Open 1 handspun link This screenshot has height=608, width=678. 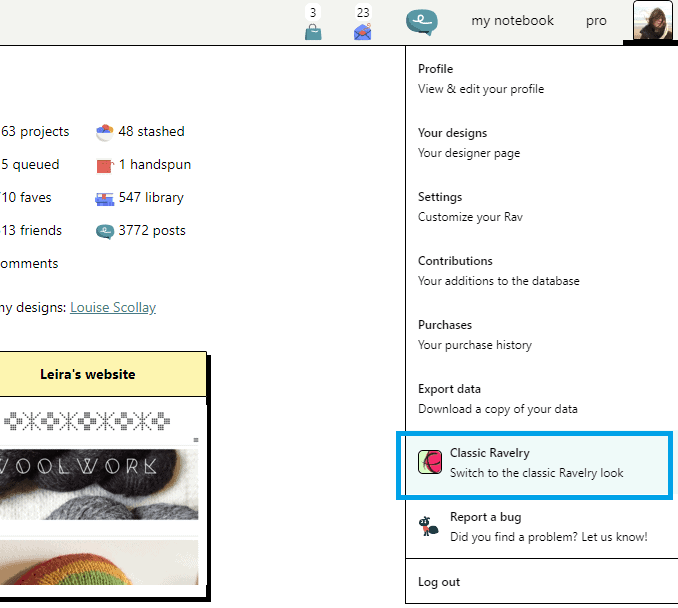(x=155, y=164)
